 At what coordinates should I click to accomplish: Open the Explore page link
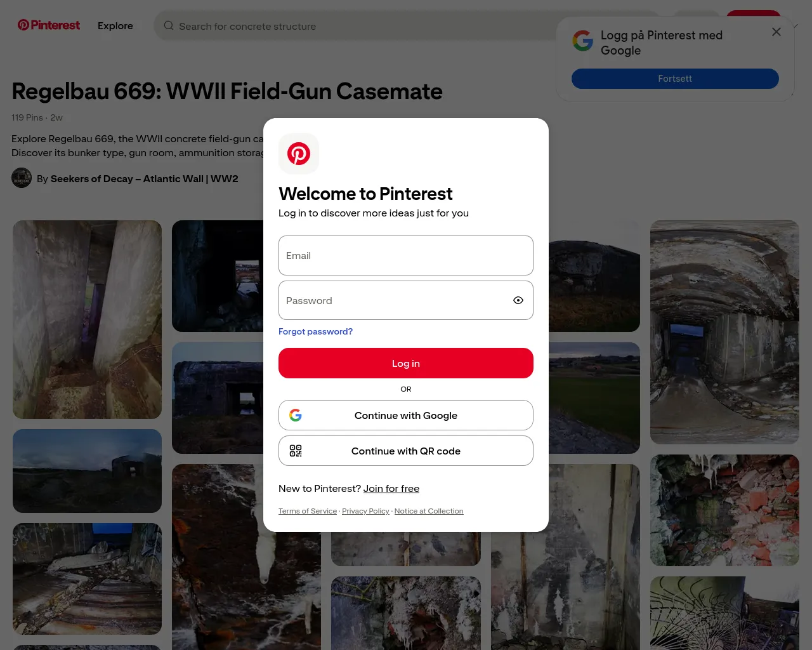pos(115,26)
